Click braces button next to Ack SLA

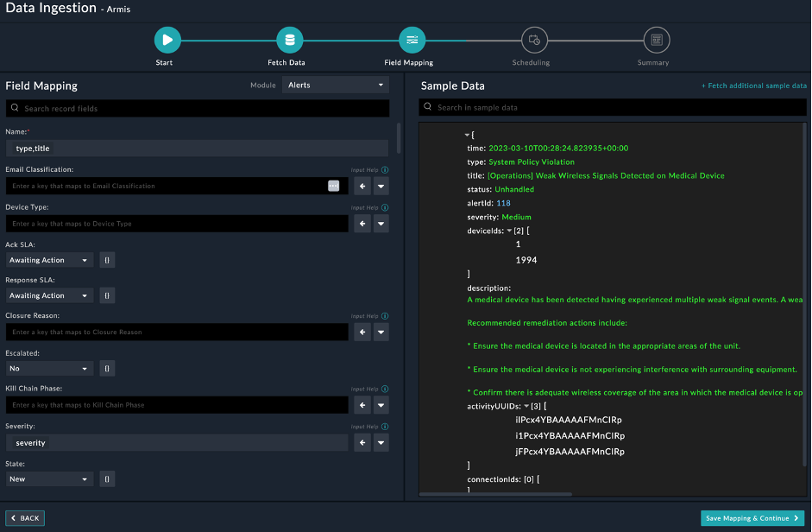pyautogui.click(x=107, y=260)
